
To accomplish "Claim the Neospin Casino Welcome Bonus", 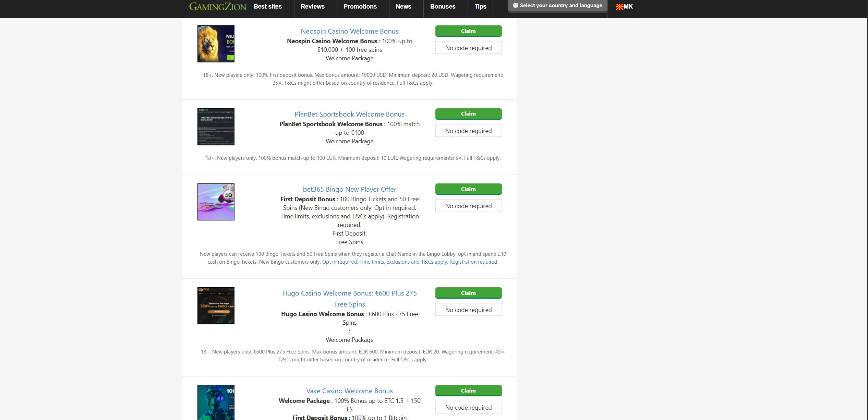I will (468, 31).
